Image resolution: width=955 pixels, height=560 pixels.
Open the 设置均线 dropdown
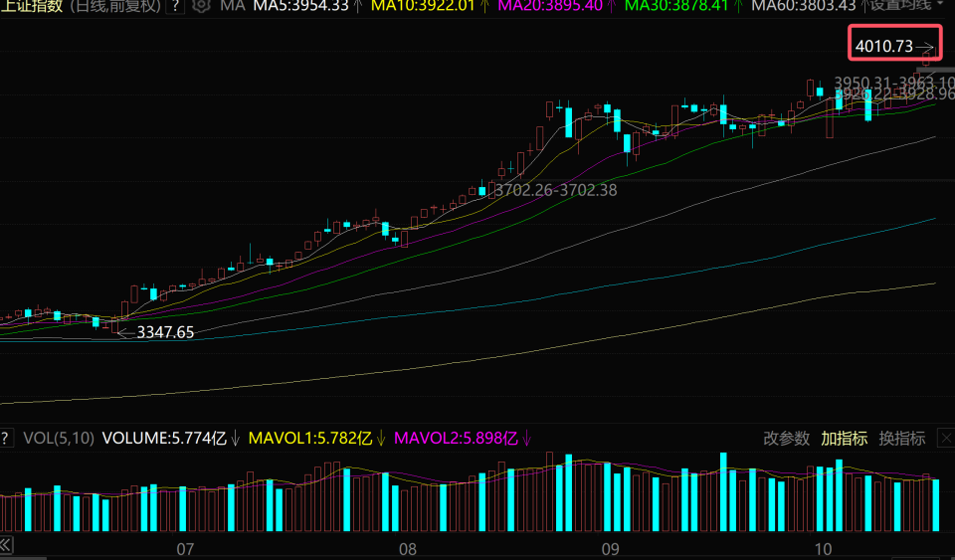906,6
